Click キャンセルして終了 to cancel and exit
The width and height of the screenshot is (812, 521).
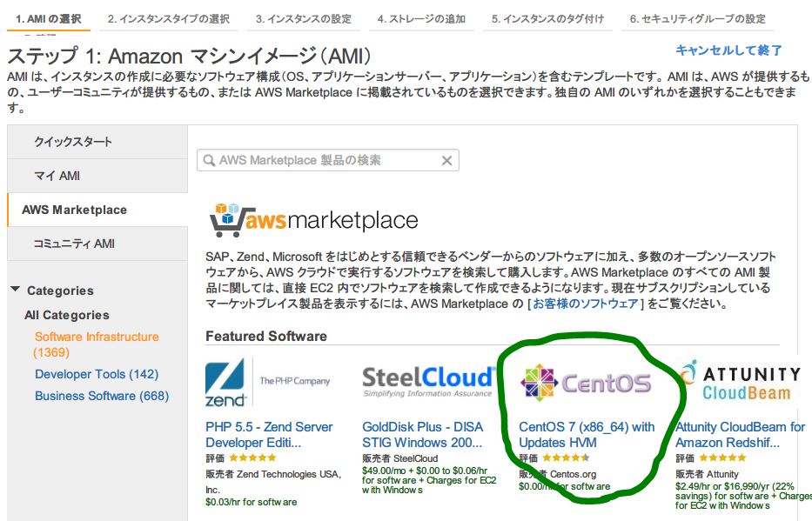click(728, 50)
